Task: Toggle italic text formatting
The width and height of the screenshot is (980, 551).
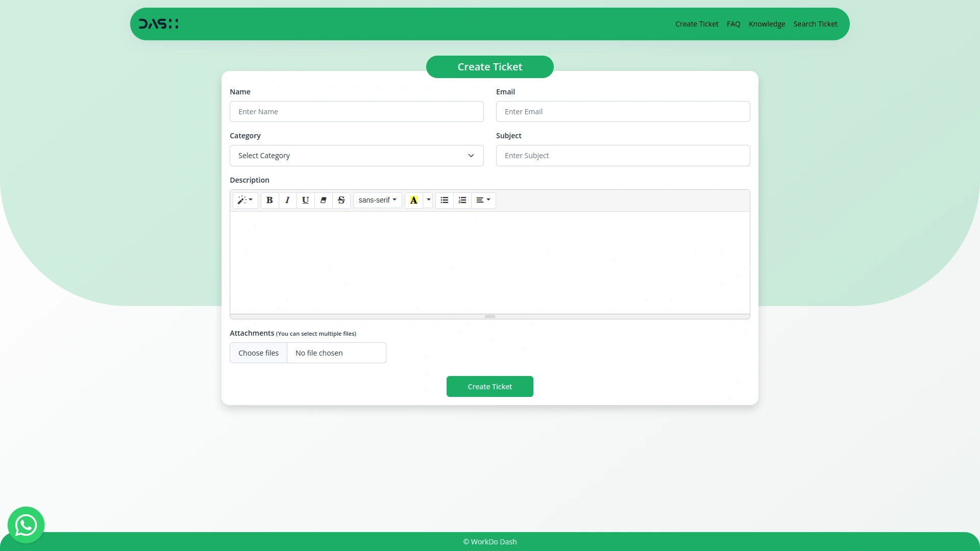Action: click(x=287, y=200)
